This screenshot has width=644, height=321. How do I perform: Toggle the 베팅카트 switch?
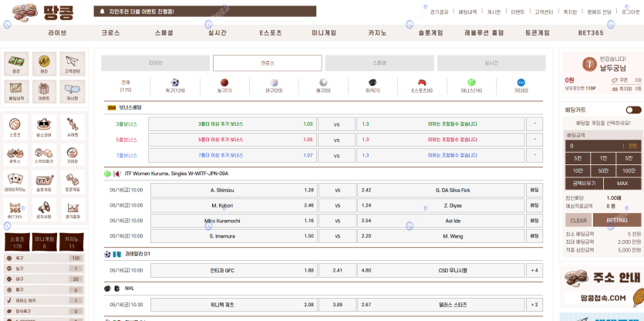click(633, 110)
